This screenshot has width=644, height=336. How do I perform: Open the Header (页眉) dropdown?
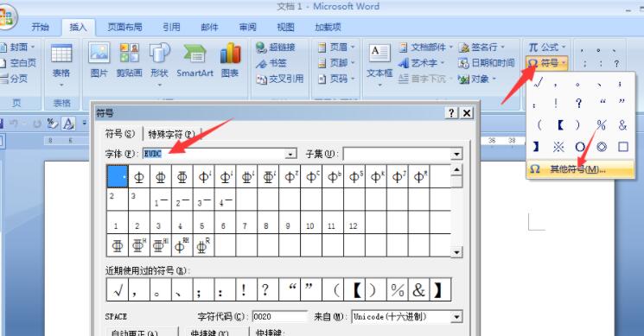point(337,48)
